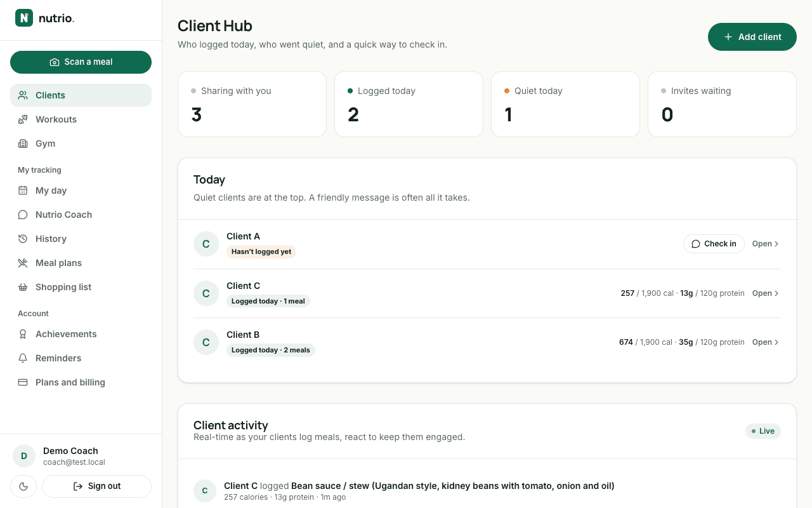Click the Workouts dumbbell icon

[x=23, y=119]
